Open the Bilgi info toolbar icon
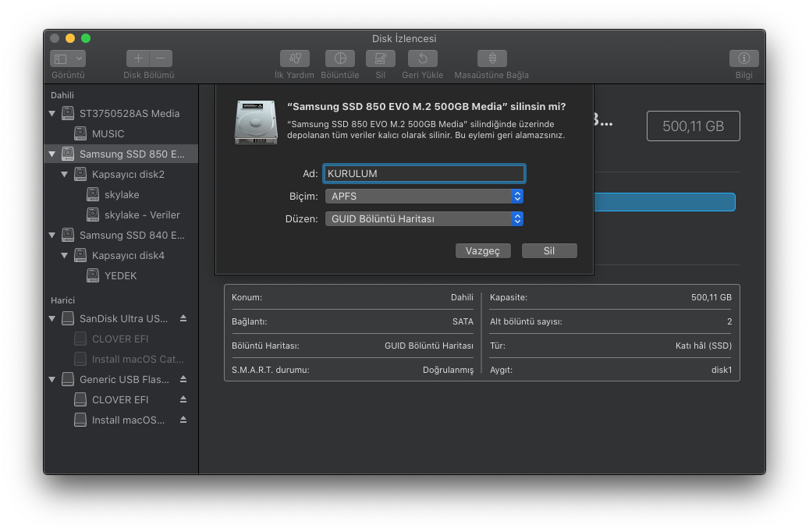Viewport: 809px width, 532px height. (x=743, y=59)
